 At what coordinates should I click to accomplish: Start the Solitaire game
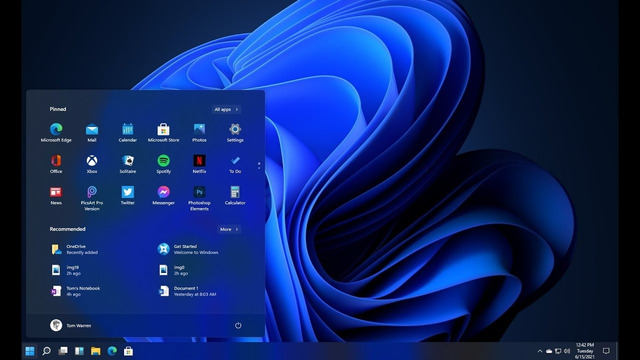coord(128,164)
